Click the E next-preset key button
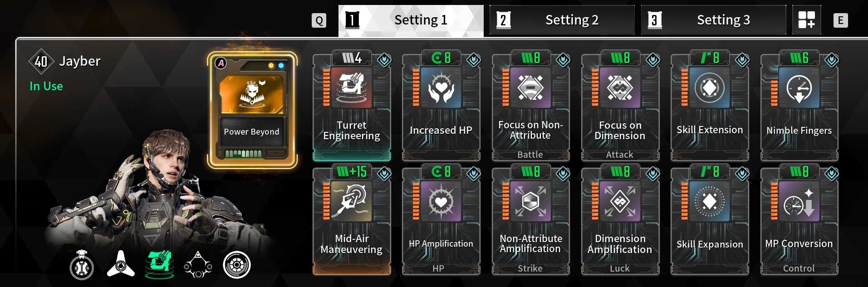Image resolution: width=868 pixels, height=287 pixels. [840, 20]
